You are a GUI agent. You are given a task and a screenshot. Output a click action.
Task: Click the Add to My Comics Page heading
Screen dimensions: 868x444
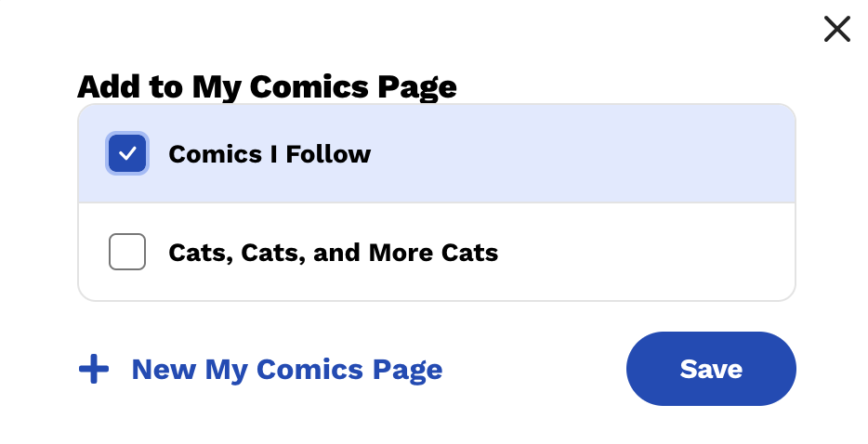267,87
